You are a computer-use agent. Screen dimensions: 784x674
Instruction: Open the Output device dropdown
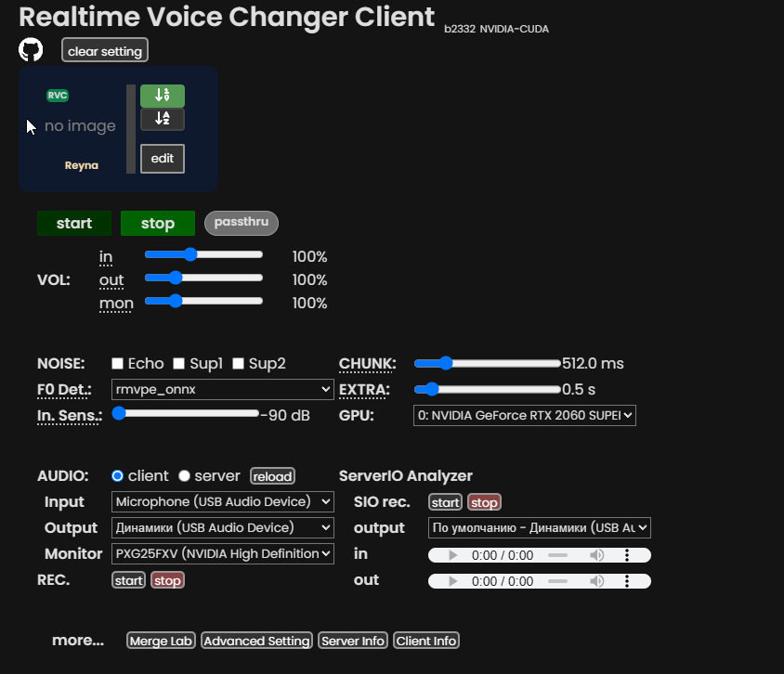[223, 527]
